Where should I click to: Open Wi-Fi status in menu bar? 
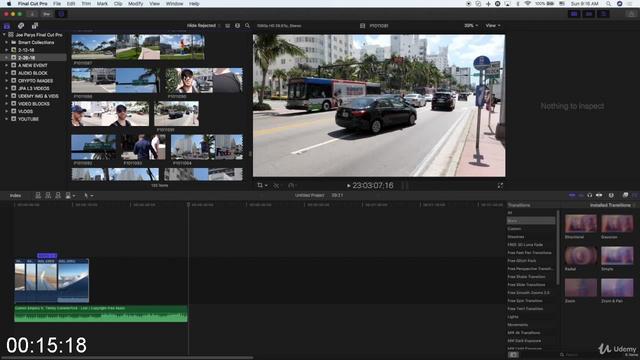527,4
